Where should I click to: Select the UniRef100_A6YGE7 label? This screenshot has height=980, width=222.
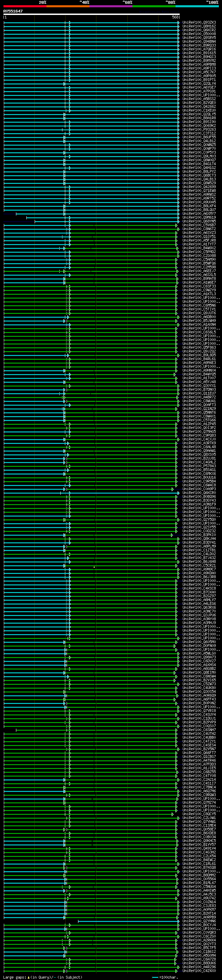tap(199, 88)
